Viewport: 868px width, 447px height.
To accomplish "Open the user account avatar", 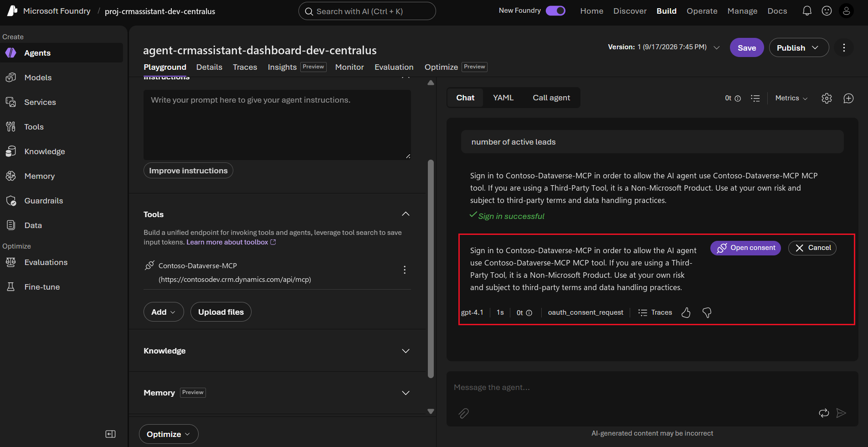I will [846, 11].
